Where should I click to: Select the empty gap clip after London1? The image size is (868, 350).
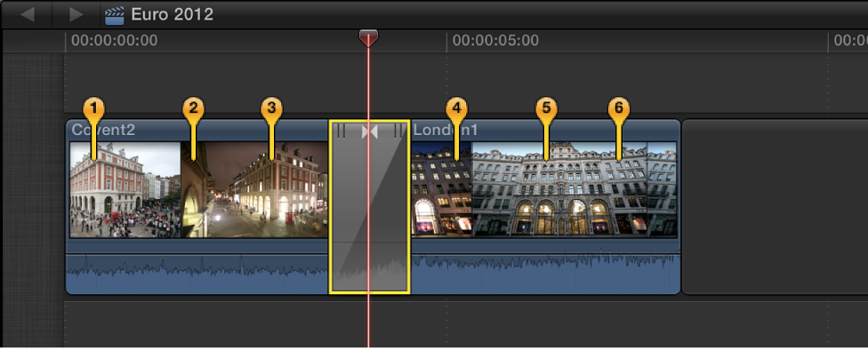point(775,206)
